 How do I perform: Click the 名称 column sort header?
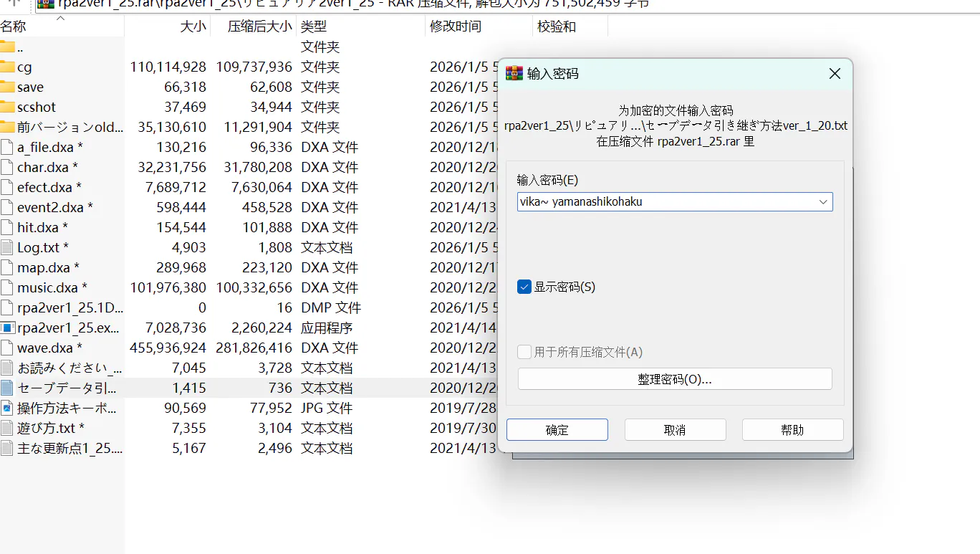coord(13,27)
